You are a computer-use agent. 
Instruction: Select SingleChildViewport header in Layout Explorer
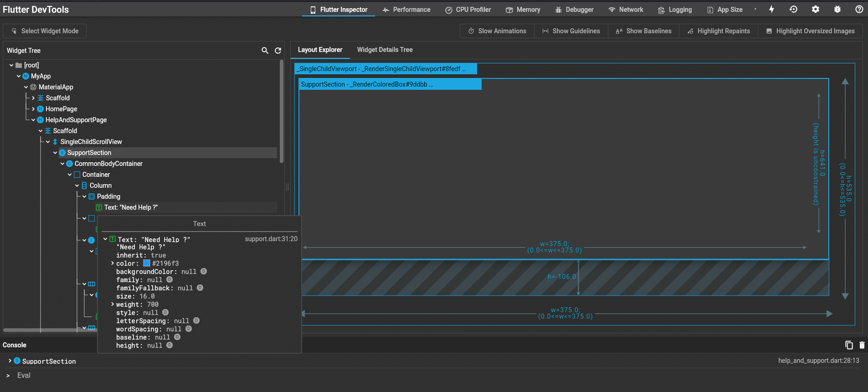pyautogui.click(x=386, y=69)
